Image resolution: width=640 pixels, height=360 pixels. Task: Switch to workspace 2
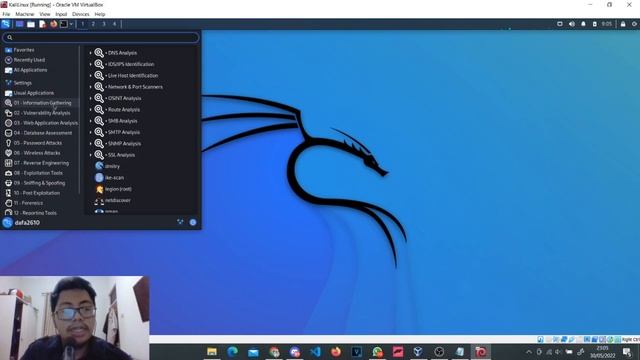(93, 24)
